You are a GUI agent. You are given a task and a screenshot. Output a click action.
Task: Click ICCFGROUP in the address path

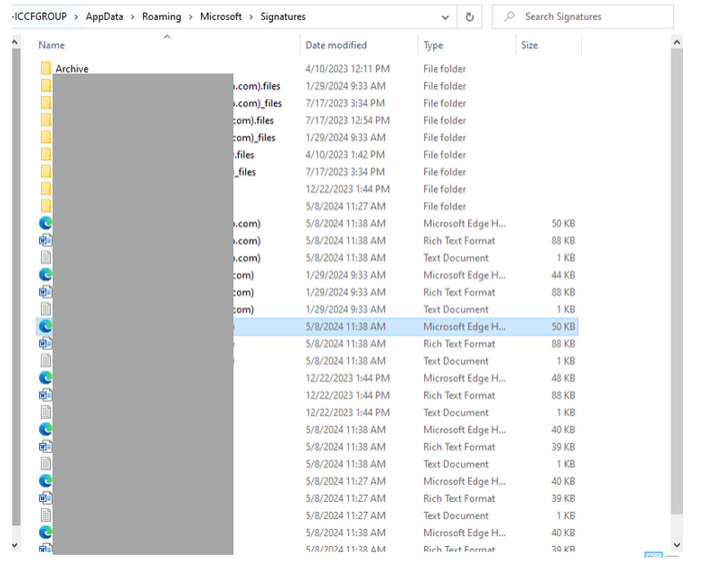(x=40, y=17)
